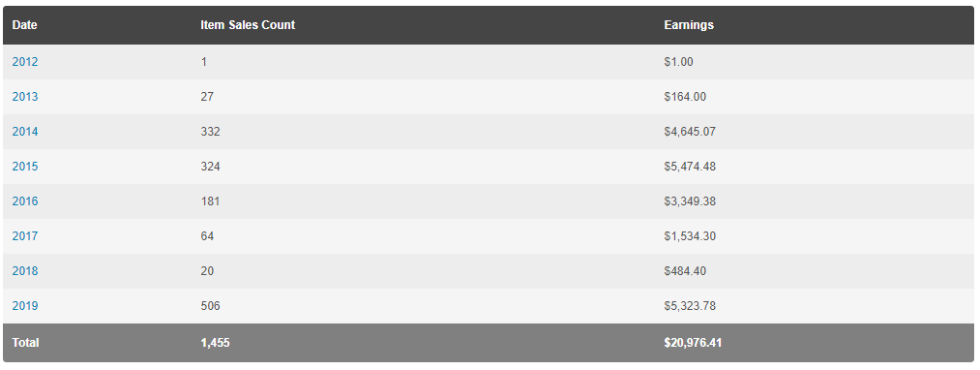
Task: Select the $1,534.30 earnings for 2017
Action: pyautogui.click(x=690, y=236)
